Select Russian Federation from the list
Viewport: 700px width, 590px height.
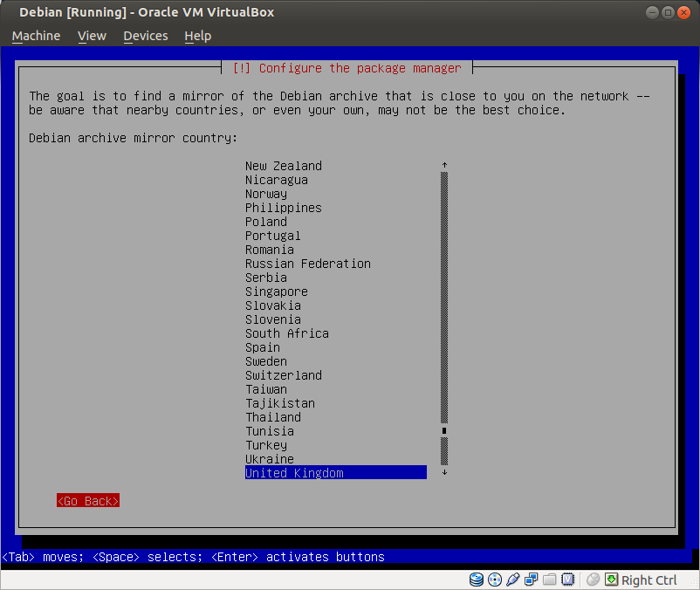pyautogui.click(x=307, y=264)
